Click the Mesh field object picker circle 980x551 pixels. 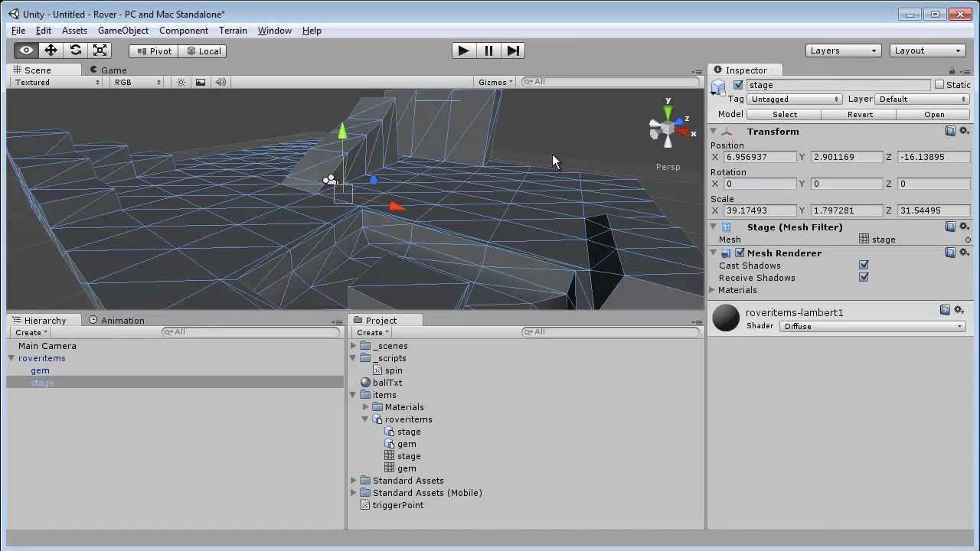pyautogui.click(x=968, y=240)
